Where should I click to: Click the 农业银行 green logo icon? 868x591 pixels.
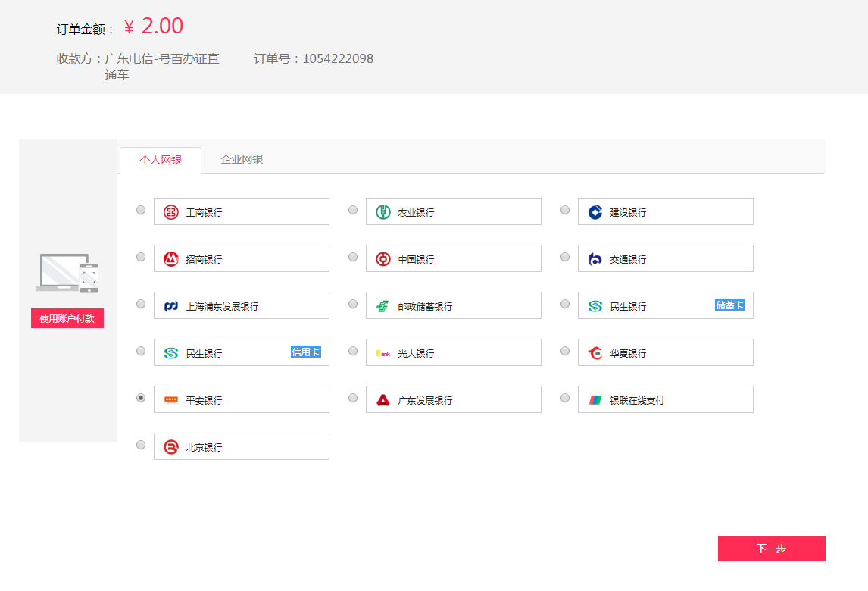click(383, 212)
